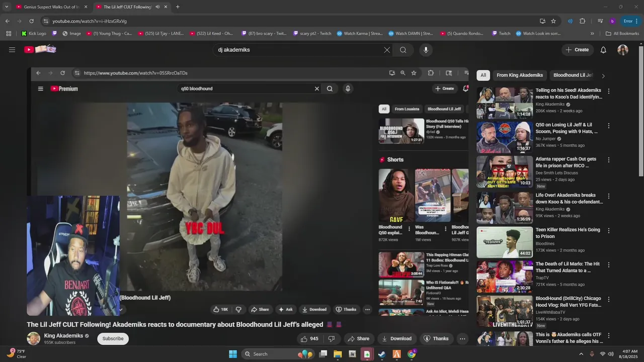
Task: Open the YouTube guide hamburger menu
Action: pos(12,50)
